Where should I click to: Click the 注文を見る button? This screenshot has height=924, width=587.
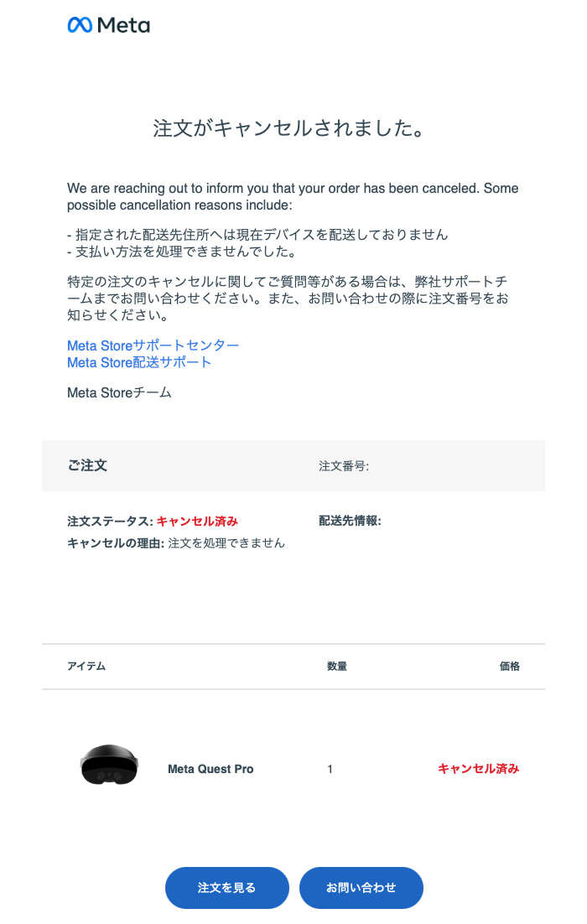(x=227, y=887)
